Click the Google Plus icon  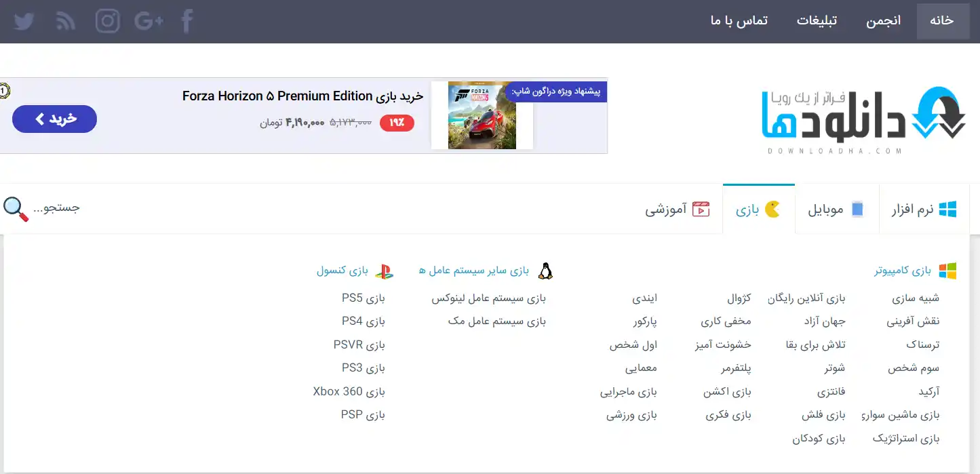pos(149,21)
